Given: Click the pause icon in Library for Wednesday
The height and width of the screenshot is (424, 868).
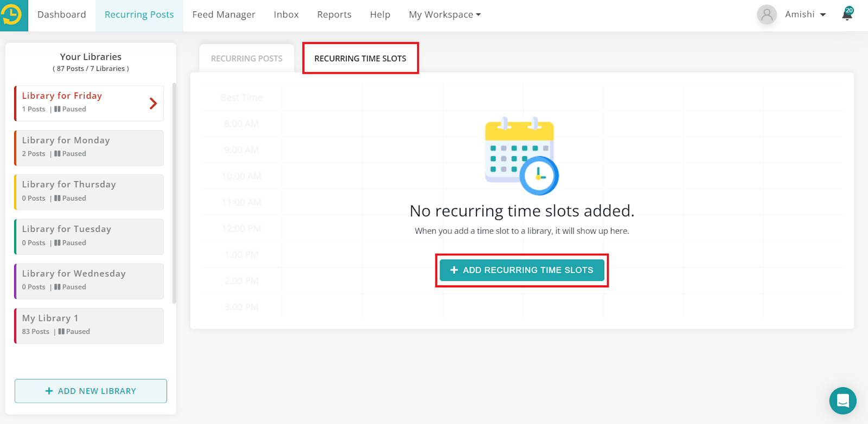Looking at the screenshot, I should (58, 287).
